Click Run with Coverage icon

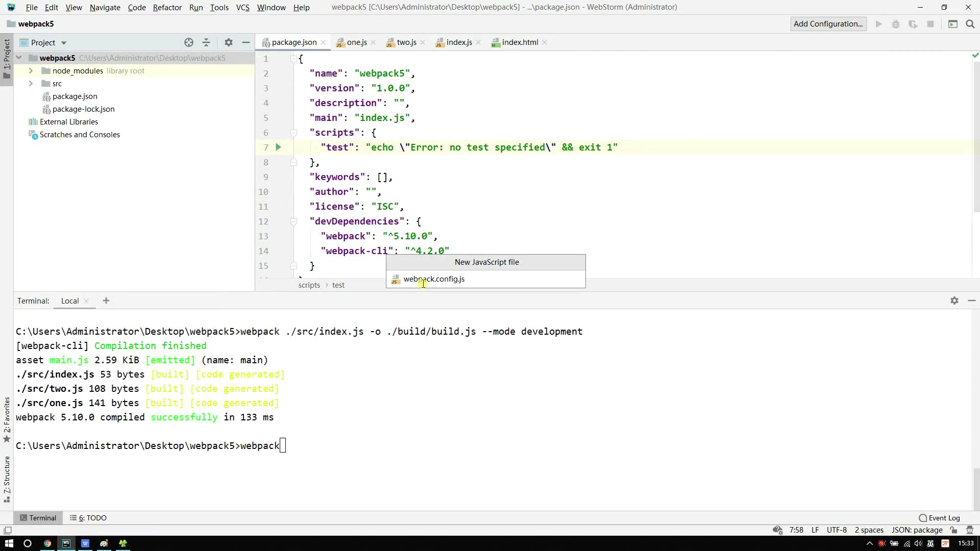point(913,24)
